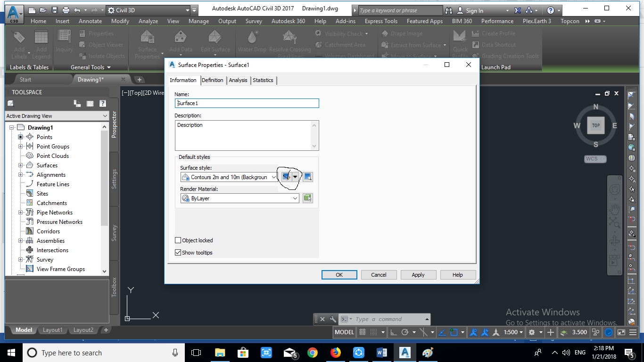This screenshot has width=644, height=362.
Task: Click the command line input field
Action: point(386,319)
